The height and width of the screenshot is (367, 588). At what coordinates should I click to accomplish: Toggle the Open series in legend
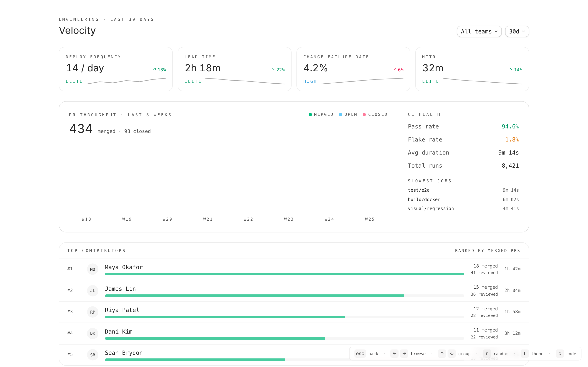348,115
